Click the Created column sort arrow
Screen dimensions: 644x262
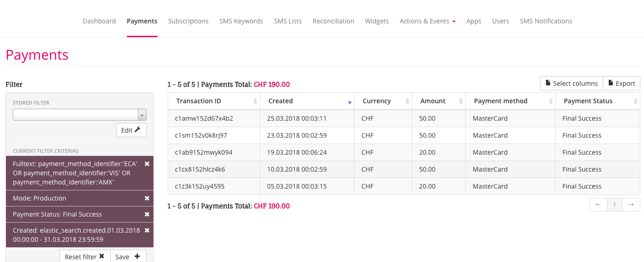pos(349,103)
